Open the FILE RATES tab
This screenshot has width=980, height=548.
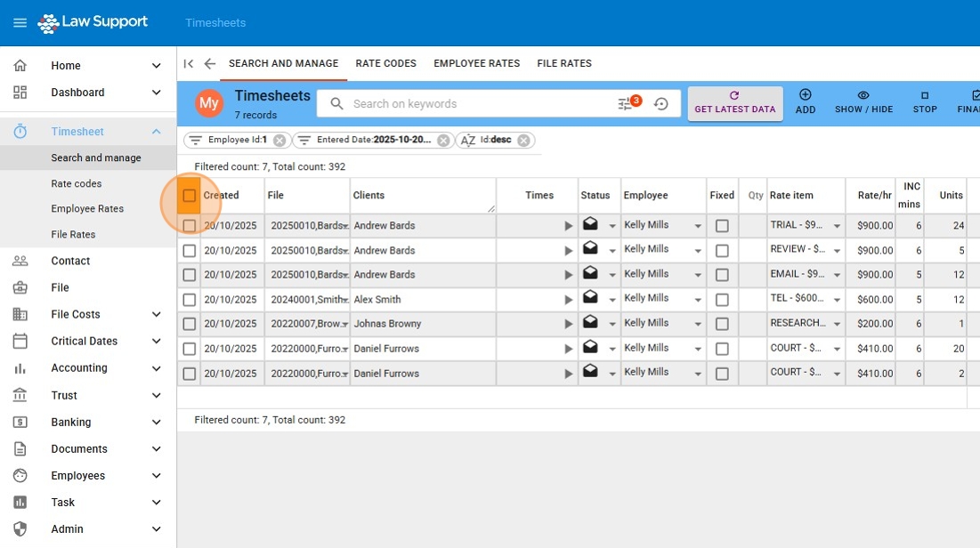point(563,64)
